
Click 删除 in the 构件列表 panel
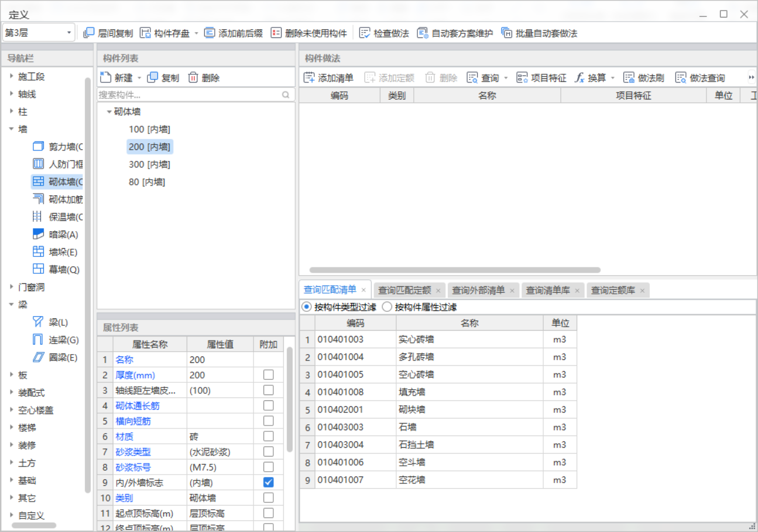204,78
